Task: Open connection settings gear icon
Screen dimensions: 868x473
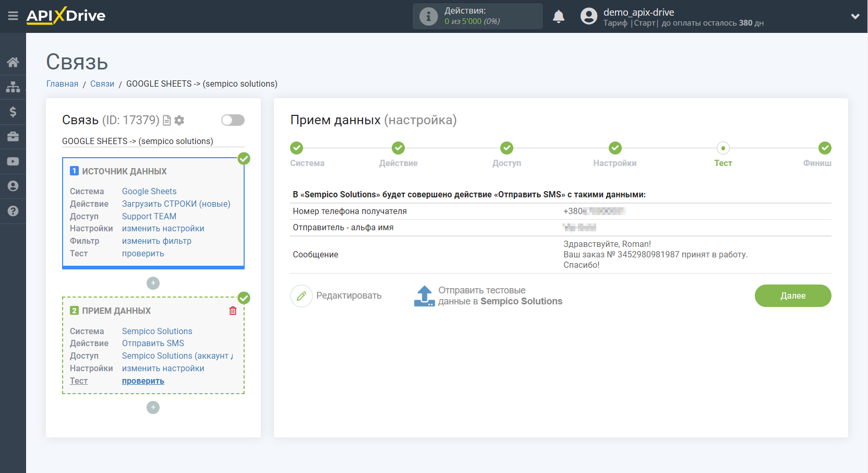Action: point(179,121)
